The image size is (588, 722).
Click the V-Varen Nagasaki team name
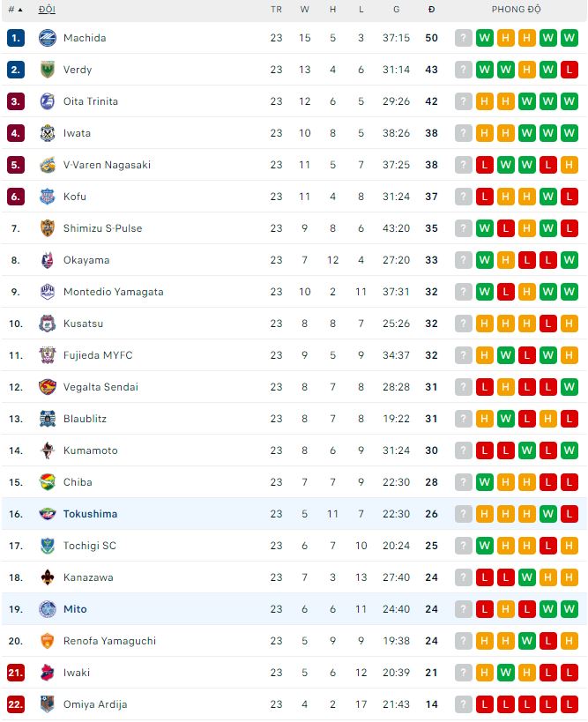(107, 165)
